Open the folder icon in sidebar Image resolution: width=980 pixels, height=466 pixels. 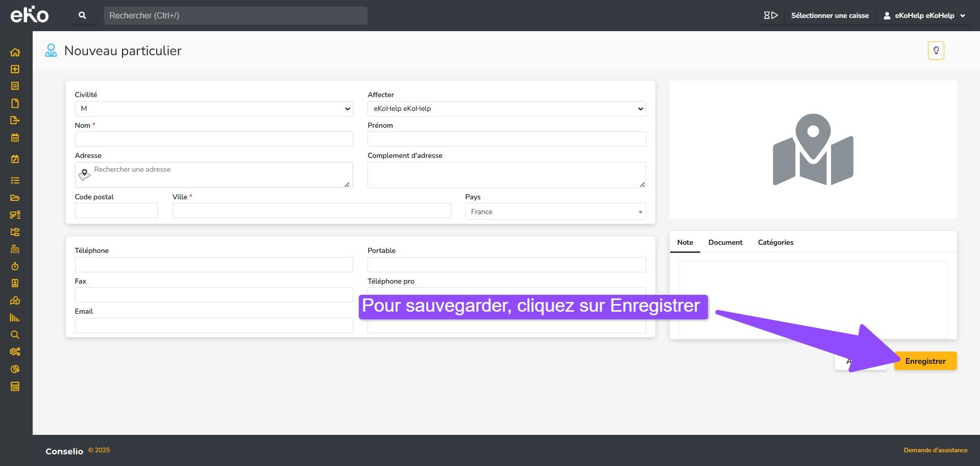(15, 198)
